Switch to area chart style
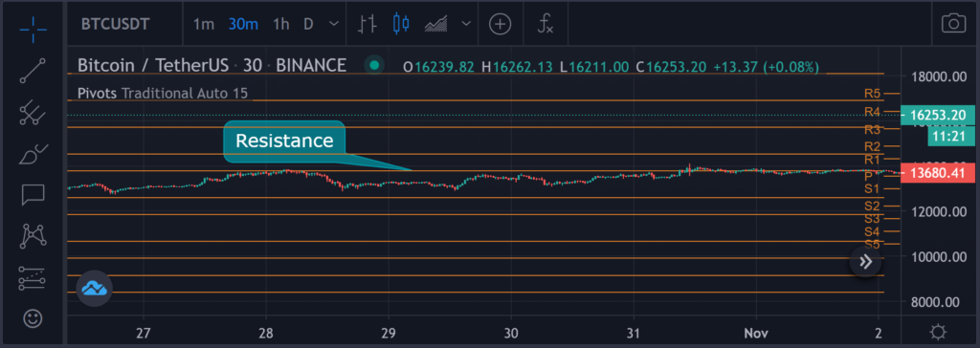The width and height of the screenshot is (980, 348). pyautogui.click(x=436, y=24)
